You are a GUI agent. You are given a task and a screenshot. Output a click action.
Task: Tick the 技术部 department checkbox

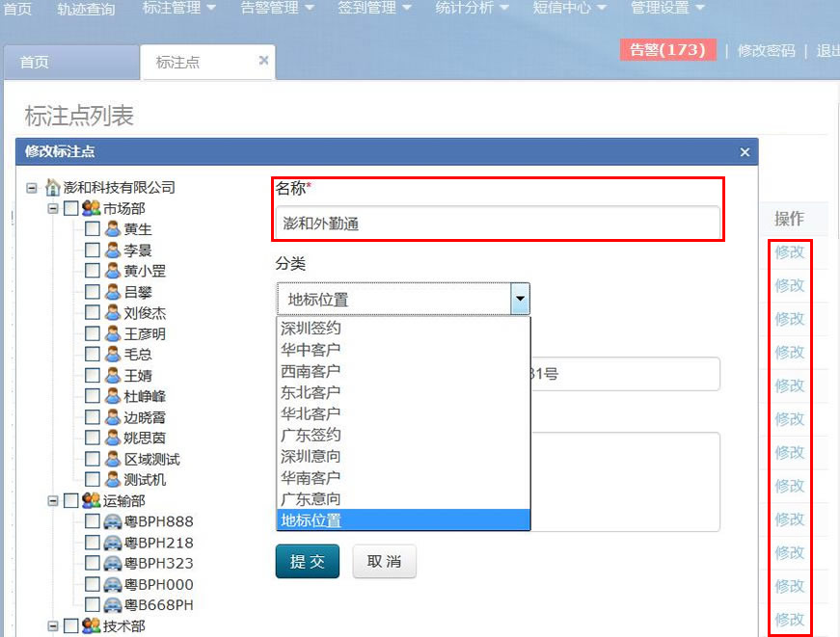point(71,625)
